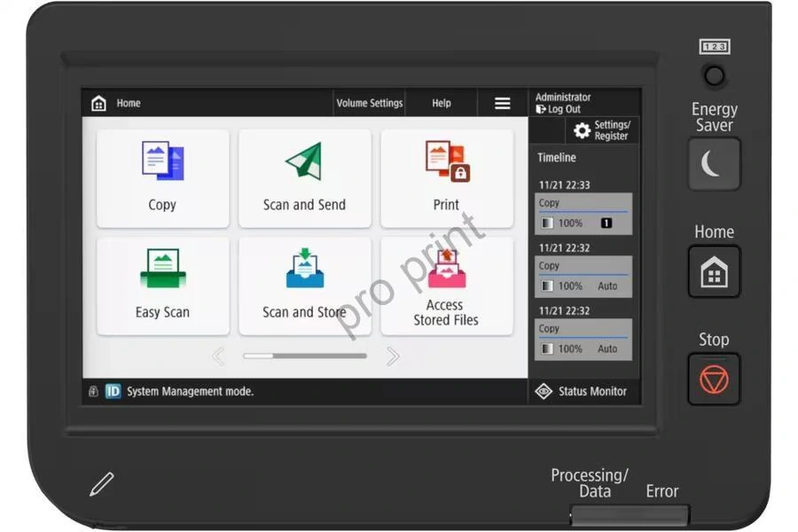Click the Timeline heading

coord(557,158)
